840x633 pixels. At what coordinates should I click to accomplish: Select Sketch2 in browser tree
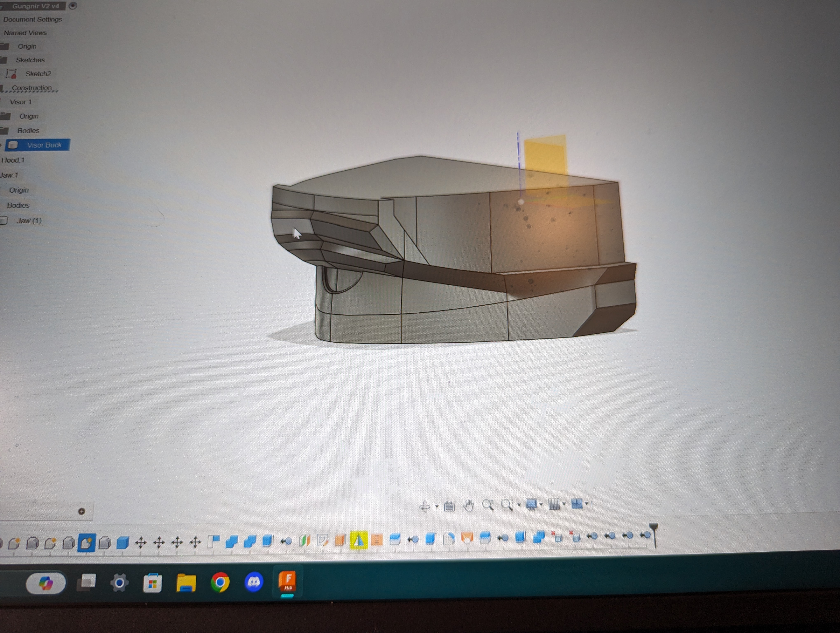38,74
